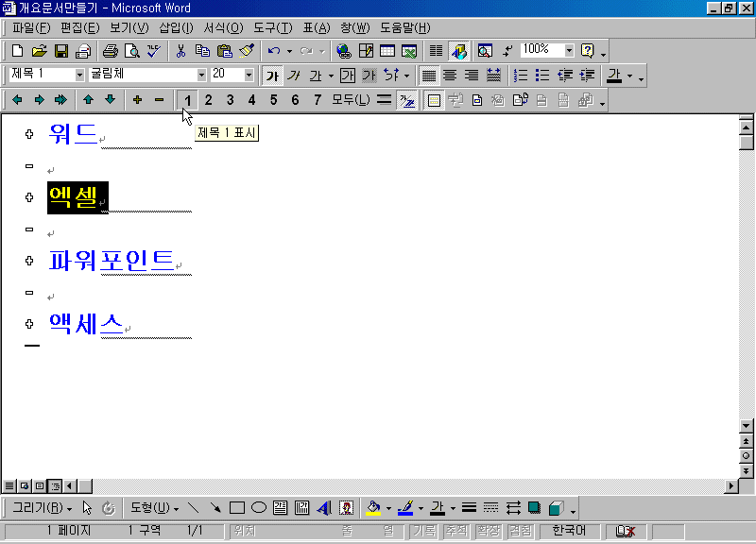The image size is (756, 544).
Task: Expand the 워드 heading plus marker
Action: point(29,134)
